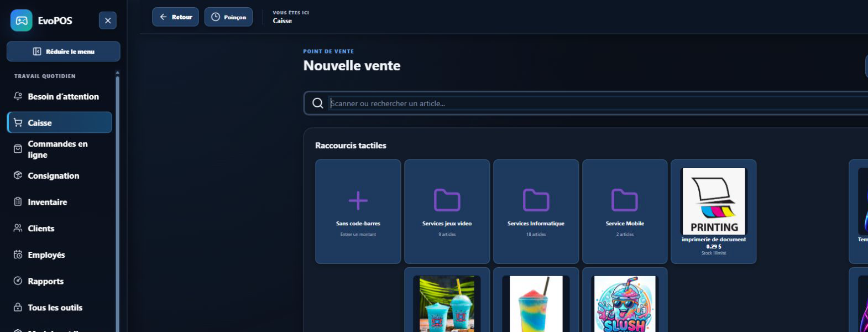Image resolution: width=868 pixels, height=332 pixels.
Task: Click the lock icon beside Tous les outils
Action: pyautogui.click(x=18, y=307)
